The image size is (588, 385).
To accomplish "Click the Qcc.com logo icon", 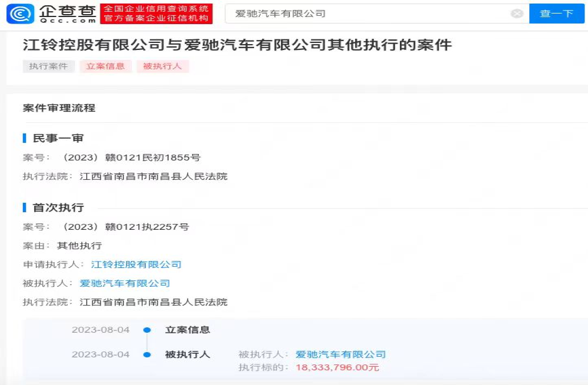I will pyautogui.click(x=20, y=14).
